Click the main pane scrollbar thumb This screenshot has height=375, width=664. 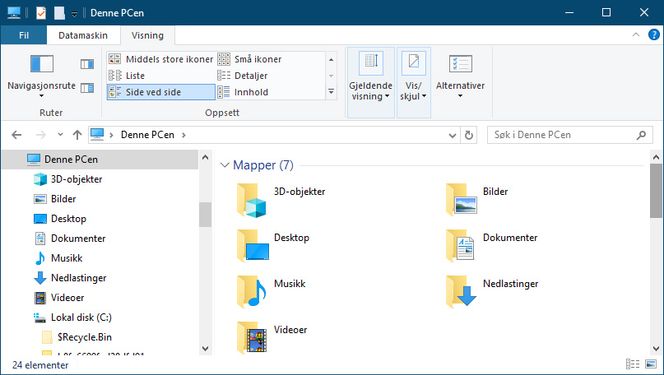[x=656, y=191]
